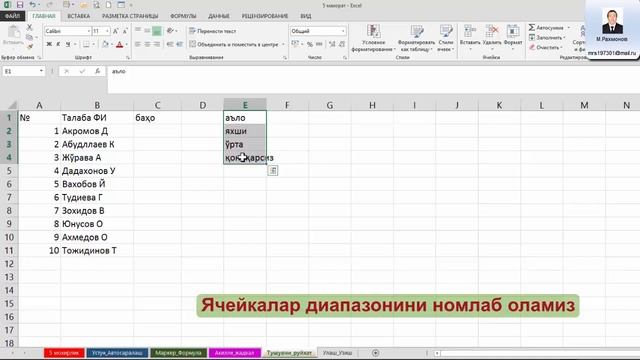Copy the selected cells
The image size is (640, 360).
pos(29,37)
